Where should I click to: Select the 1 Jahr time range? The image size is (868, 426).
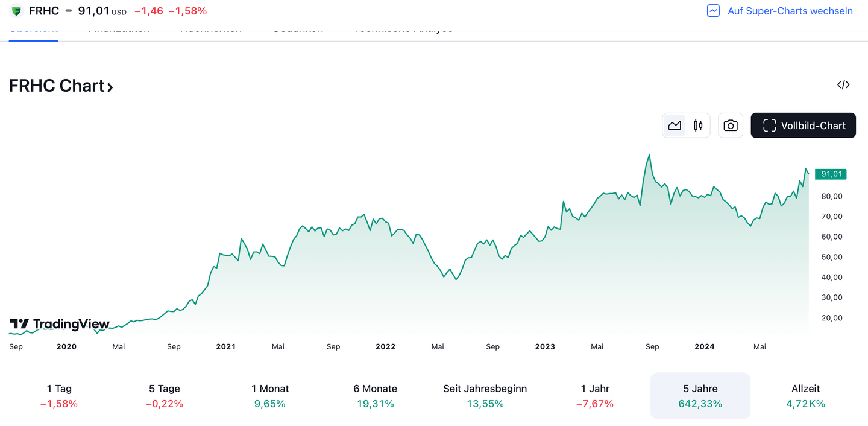(x=595, y=396)
